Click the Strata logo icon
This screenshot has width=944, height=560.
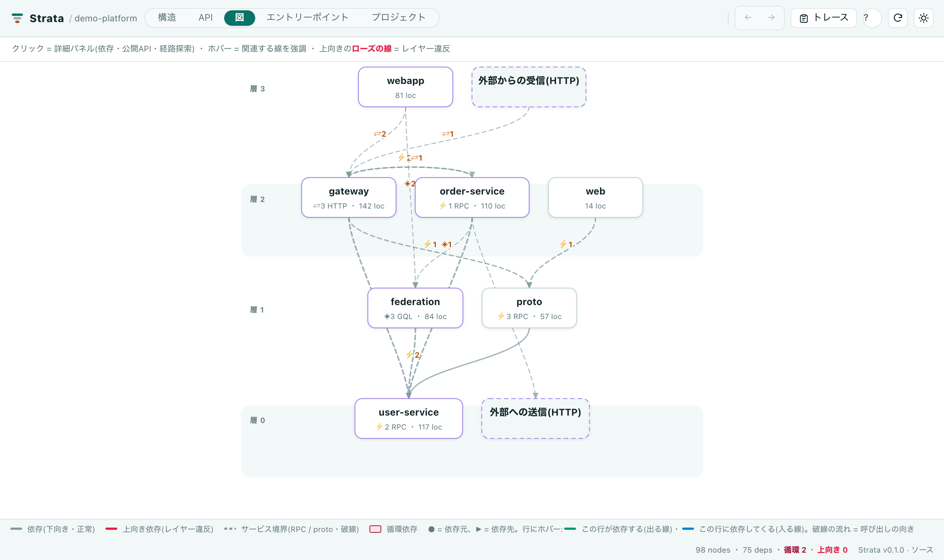click(17, 18)
